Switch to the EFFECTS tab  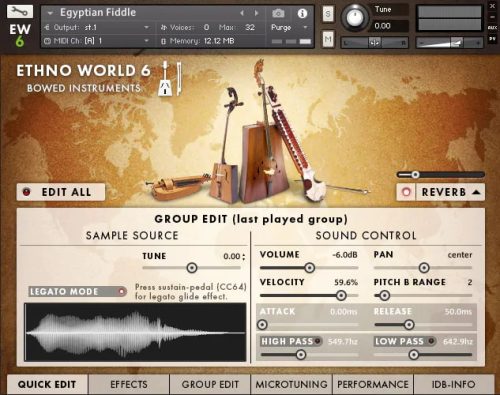coord(129,384)
